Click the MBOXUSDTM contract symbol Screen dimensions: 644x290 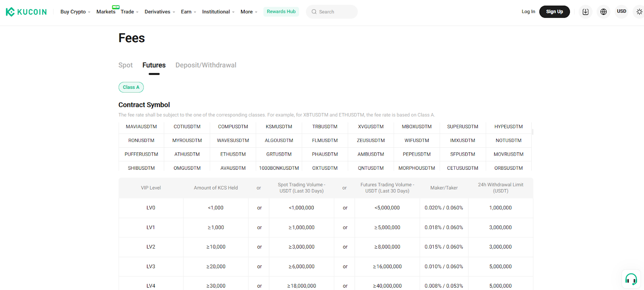tap(417, 127)
